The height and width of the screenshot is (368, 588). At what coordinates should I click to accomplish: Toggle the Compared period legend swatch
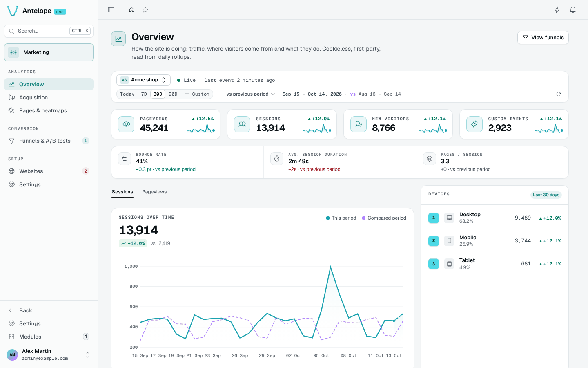(364, 218)
